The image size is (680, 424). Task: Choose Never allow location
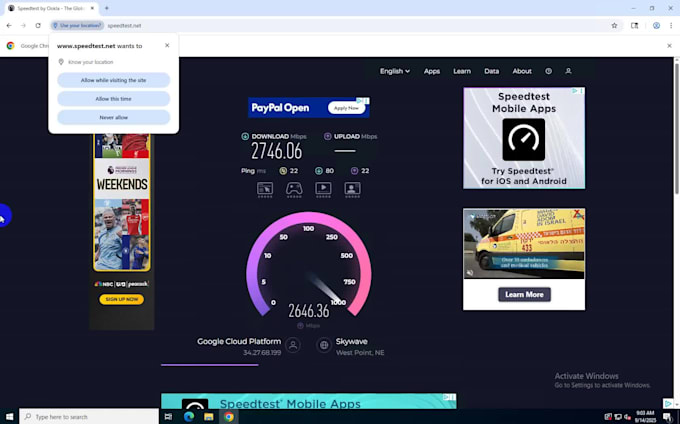114,117
